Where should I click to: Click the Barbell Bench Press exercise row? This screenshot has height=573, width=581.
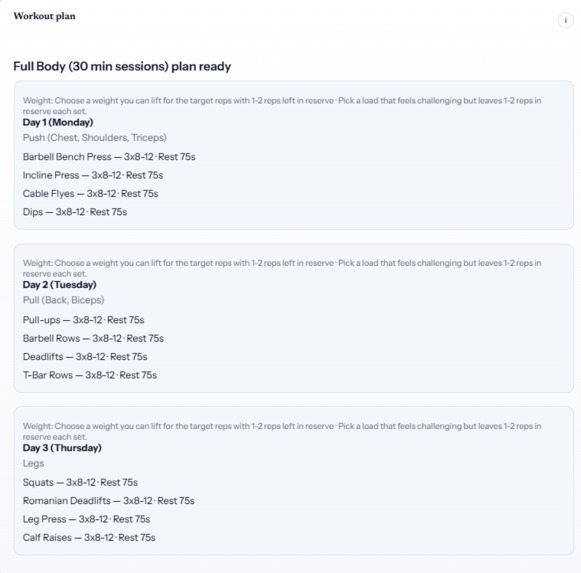pos(109,157)
